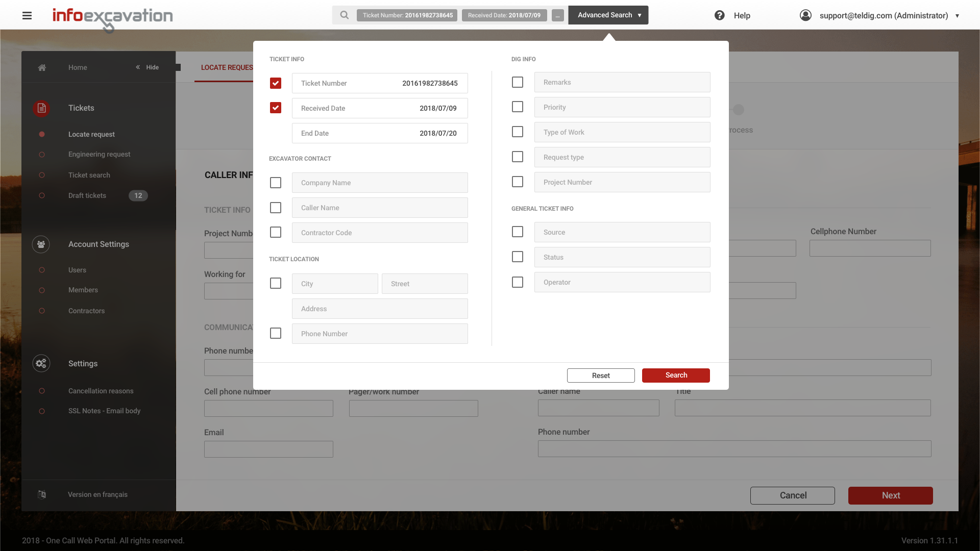The width and height of the screenshot is (980, 551).
Task: Click the Account Settings people icon
Action: coord(41,244)
